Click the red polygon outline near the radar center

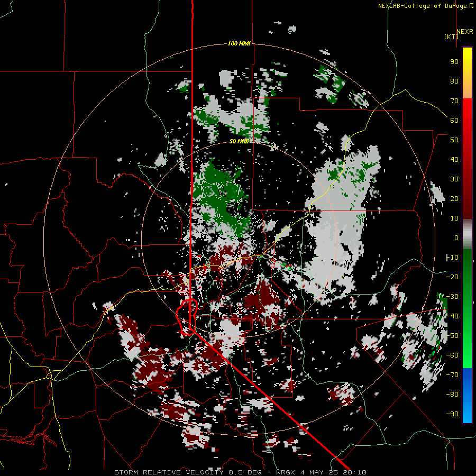point(187,317)
